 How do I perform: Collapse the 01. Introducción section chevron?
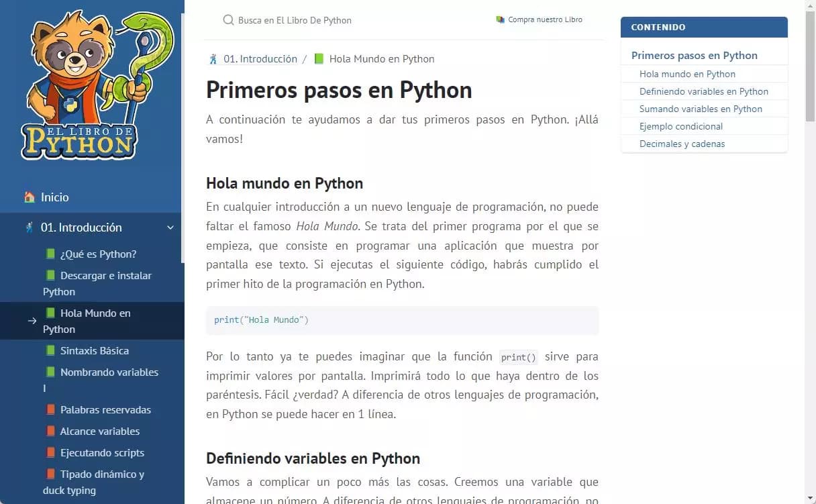click(x=170, y=228)
